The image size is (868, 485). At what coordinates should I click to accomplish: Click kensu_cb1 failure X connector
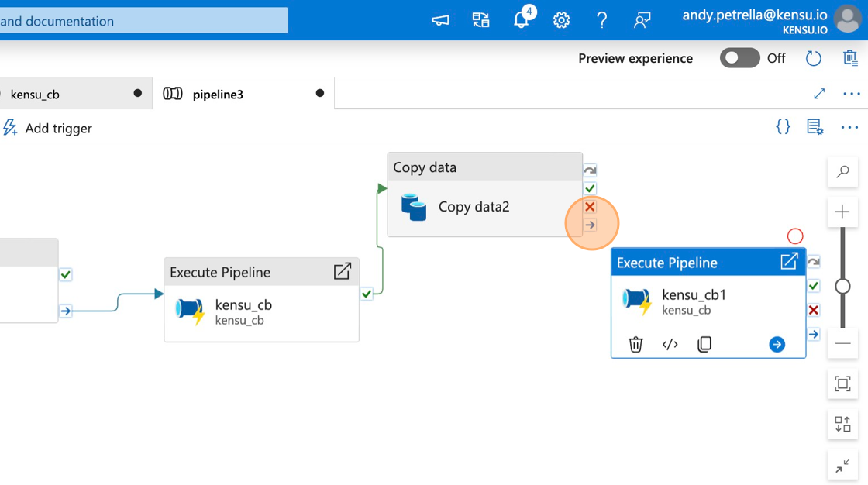(x=813, y=310)
